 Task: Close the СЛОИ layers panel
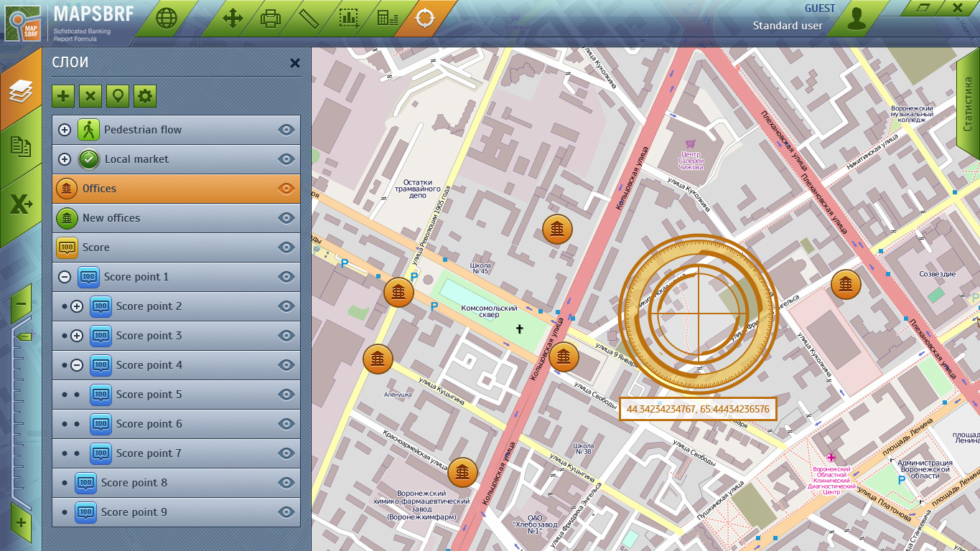pos(294,63)
